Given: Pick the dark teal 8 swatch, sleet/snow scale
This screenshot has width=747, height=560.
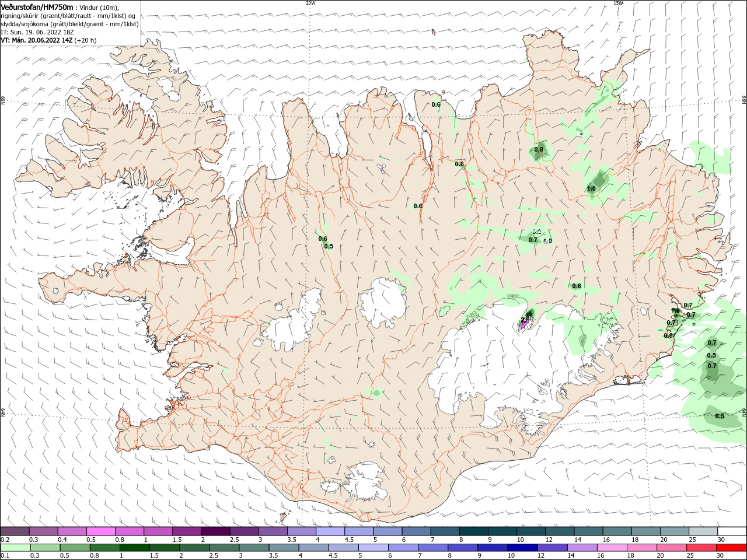Looking at the screenshot, I should (474, 531).
